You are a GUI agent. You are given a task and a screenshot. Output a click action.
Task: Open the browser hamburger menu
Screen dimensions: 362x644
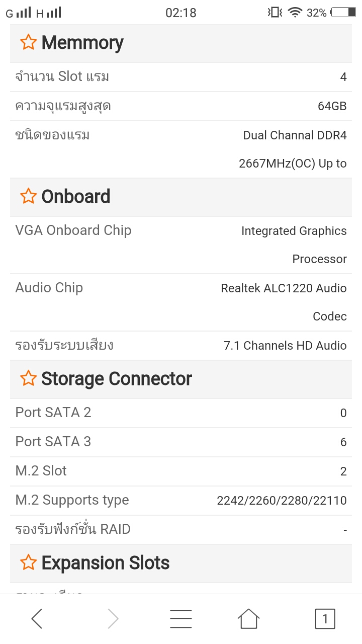180,618
